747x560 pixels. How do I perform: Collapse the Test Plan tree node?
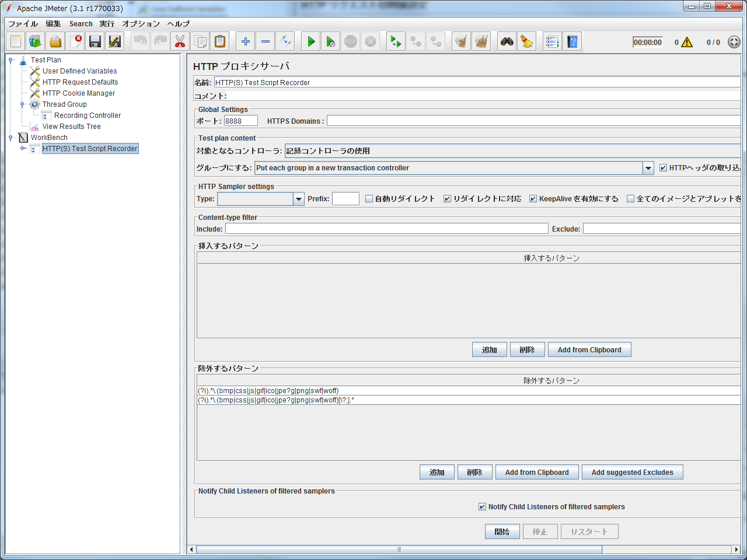[x=11, y=60]
